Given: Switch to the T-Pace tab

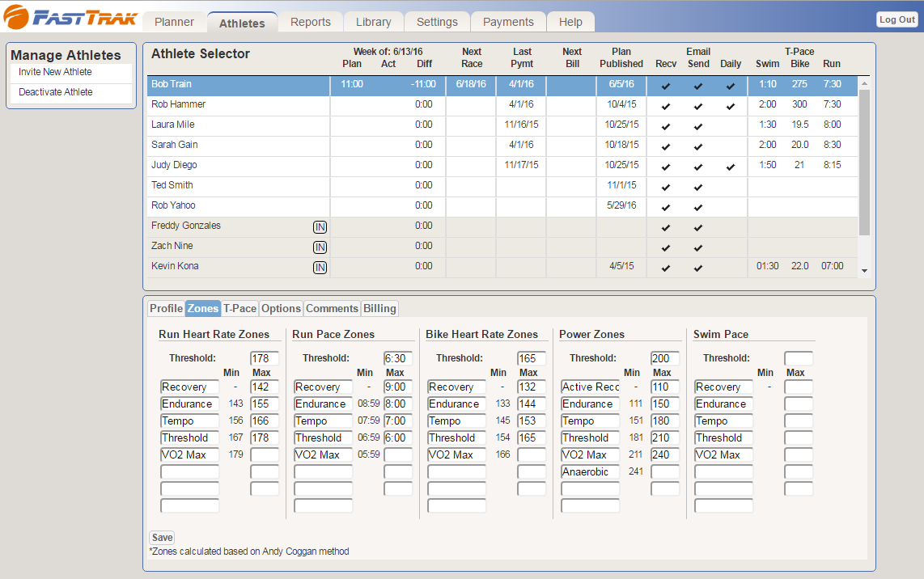Looking at the screenshot, I should click(239, 308).
